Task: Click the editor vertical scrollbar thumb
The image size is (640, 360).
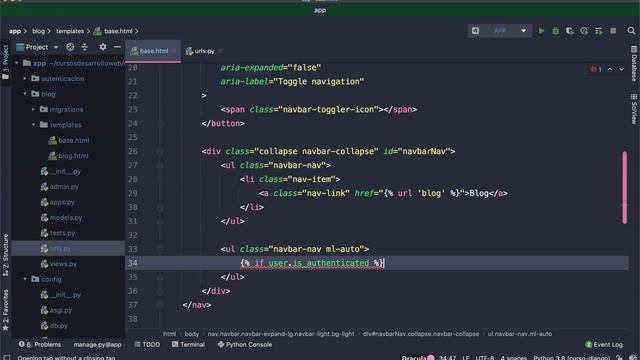Action: [624, 188]
